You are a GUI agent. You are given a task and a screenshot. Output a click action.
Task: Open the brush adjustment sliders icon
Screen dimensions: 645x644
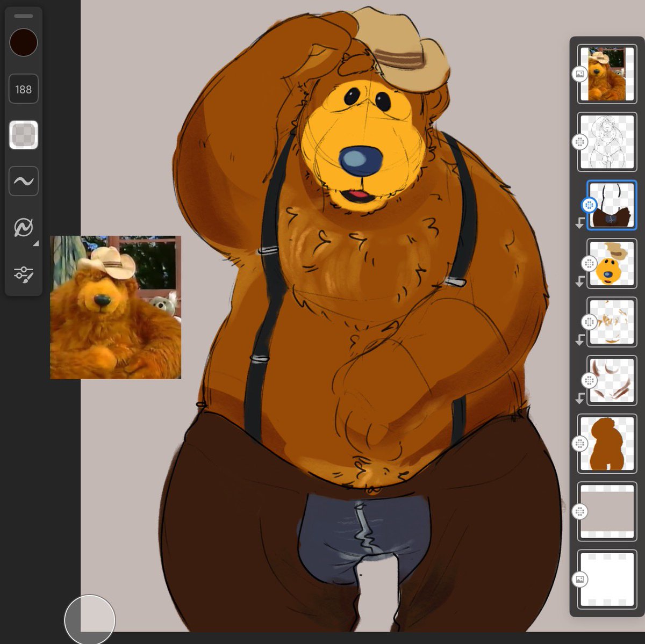(x=23, y=274)
